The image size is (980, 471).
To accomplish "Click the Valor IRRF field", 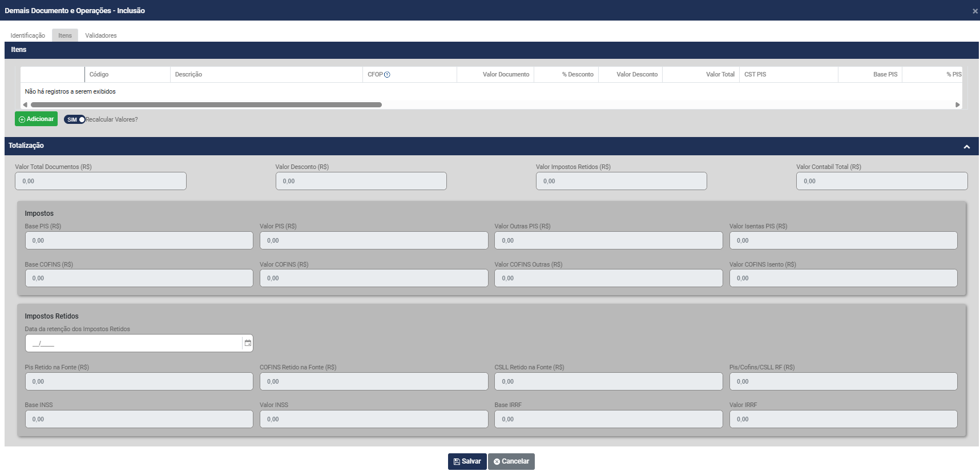I will point(843,419).
